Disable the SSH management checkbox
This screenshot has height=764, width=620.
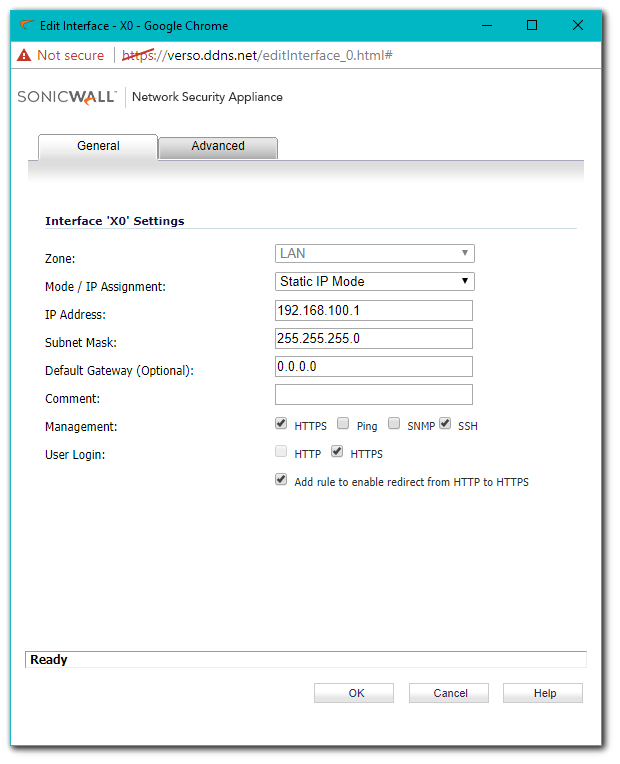tap(445, 424)
